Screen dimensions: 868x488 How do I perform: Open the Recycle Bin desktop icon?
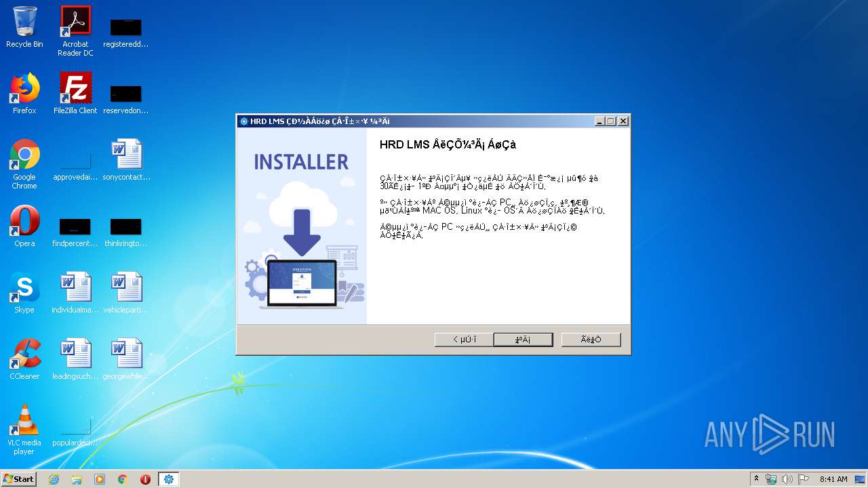click(x=24, y=28)
